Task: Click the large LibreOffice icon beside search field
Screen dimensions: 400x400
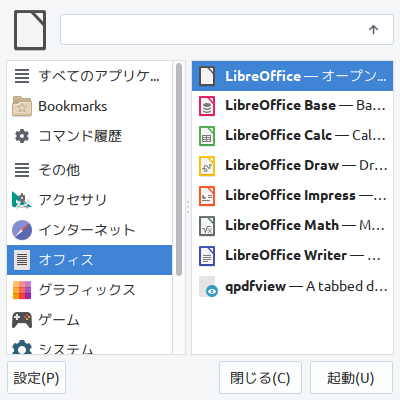Action: pyautogui.click(x=30, y=30)
